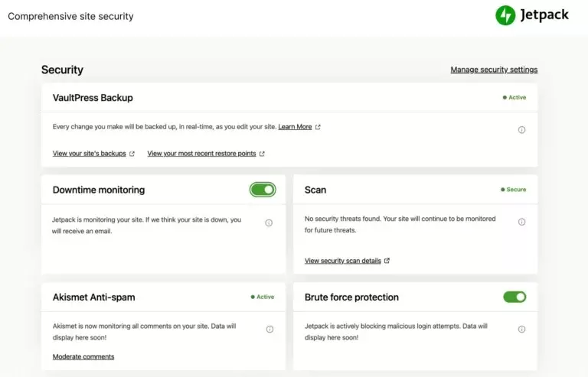This screenshot has height=377, width=588.
Task: Click external-link icon after restore points link
Action: pyautogui.click(x=262, y=154)
